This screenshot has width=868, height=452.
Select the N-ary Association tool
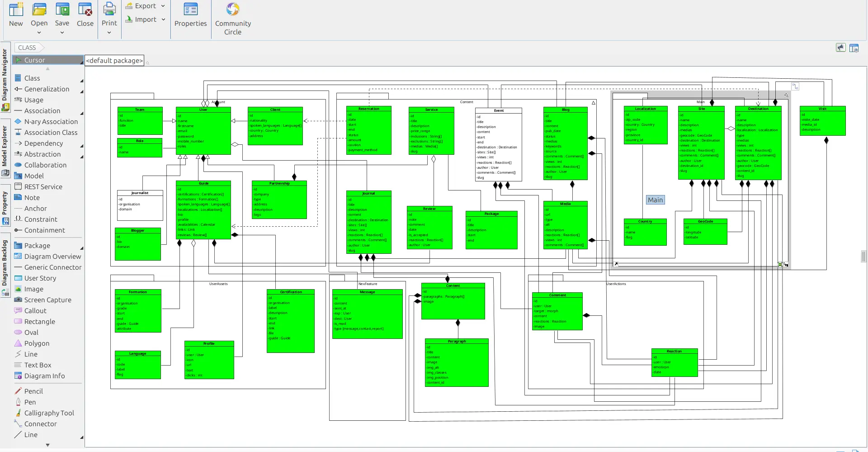[x=51, y=122]
